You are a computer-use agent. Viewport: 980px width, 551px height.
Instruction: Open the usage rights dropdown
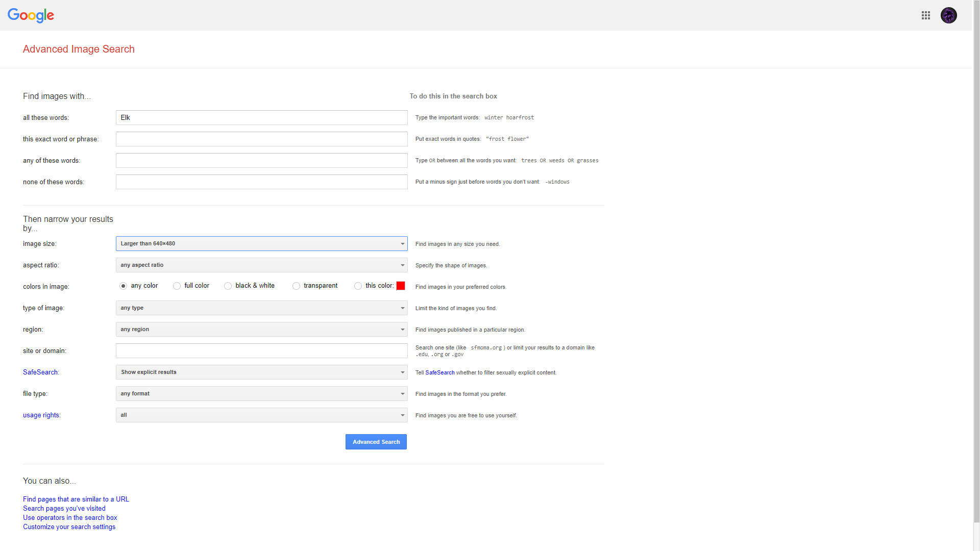coord(261,415)
